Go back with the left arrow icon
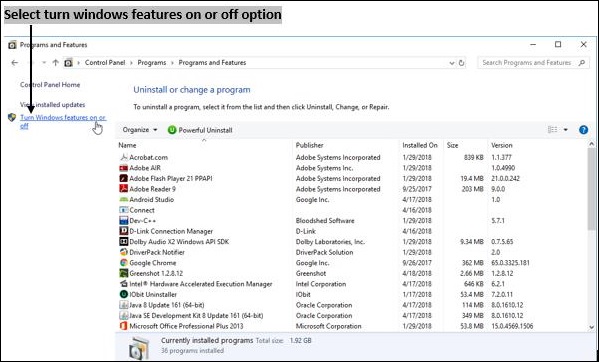The image size is (599, 362). [x=15, y=63]
